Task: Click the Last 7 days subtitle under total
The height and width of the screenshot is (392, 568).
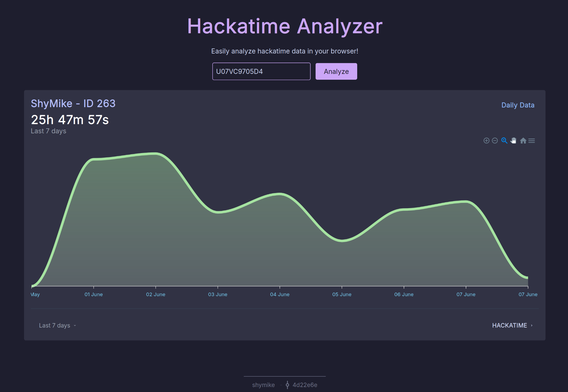Action: coord(48,131)
